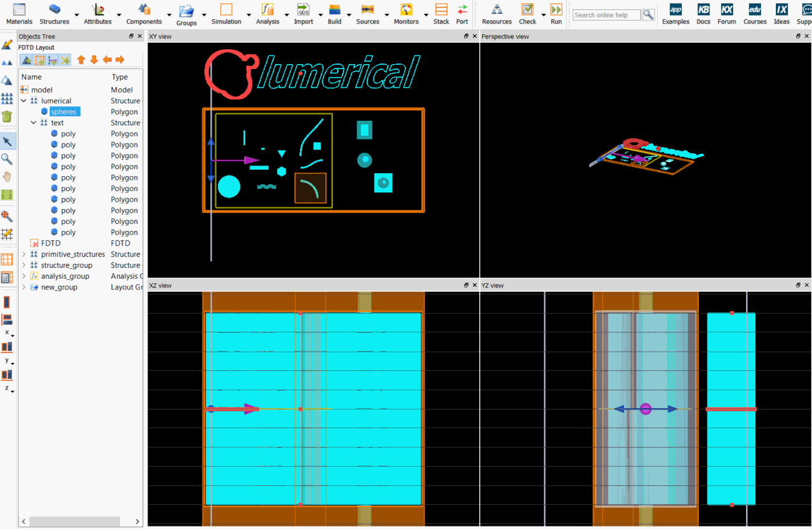Click the Check icon
This screenshot has width=812, height=529.
[527, 9]
